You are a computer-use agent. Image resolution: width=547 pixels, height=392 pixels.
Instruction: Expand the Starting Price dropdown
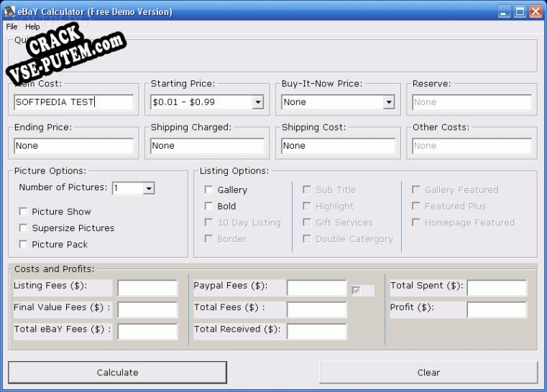(258, 102)
